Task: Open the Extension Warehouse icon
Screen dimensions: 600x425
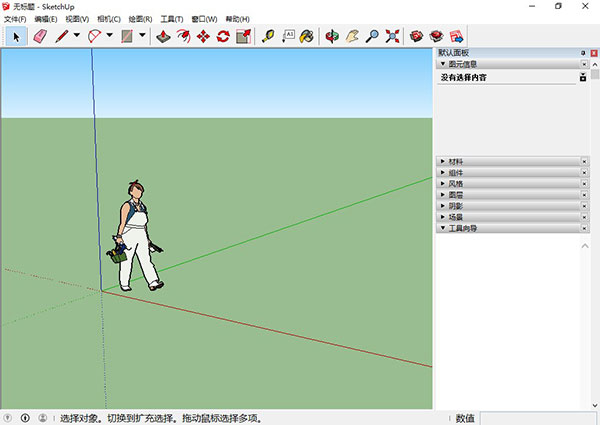Action: click(x=436, y=37)
